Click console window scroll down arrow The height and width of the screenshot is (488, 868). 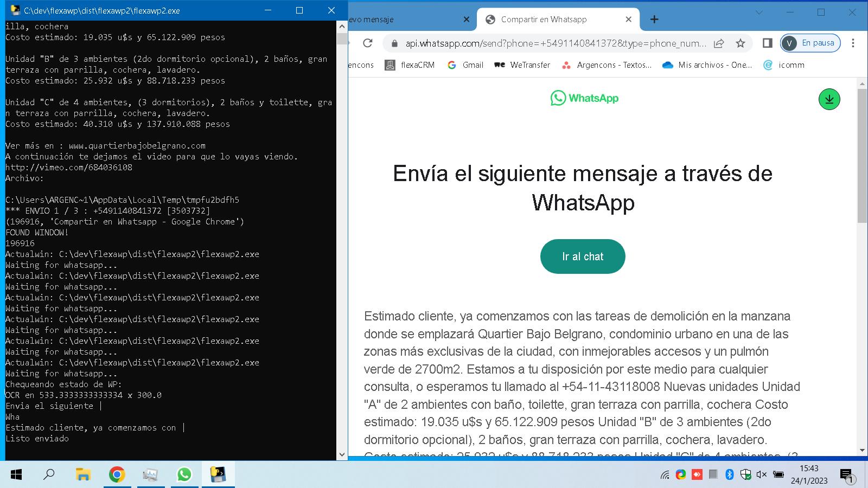click(342, 454)
